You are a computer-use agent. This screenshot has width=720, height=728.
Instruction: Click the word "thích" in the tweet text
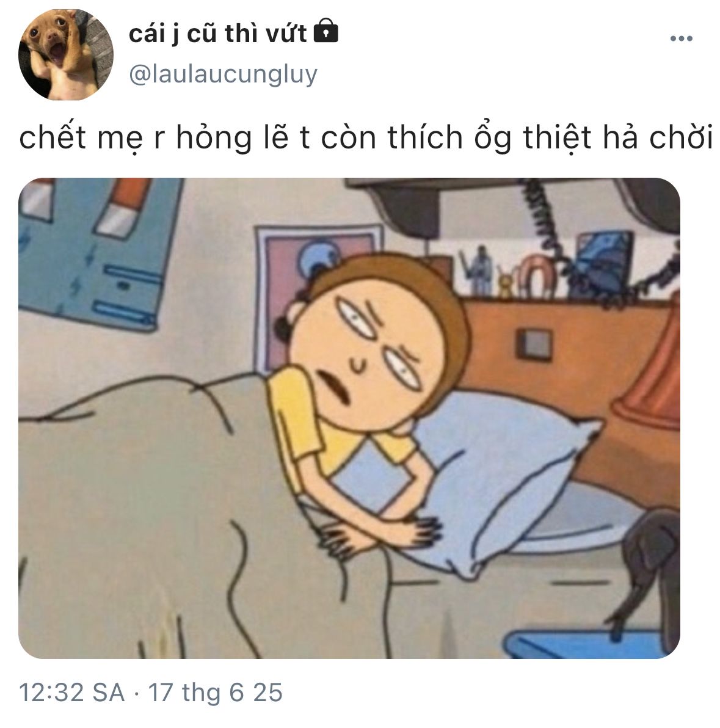point(425,138)
